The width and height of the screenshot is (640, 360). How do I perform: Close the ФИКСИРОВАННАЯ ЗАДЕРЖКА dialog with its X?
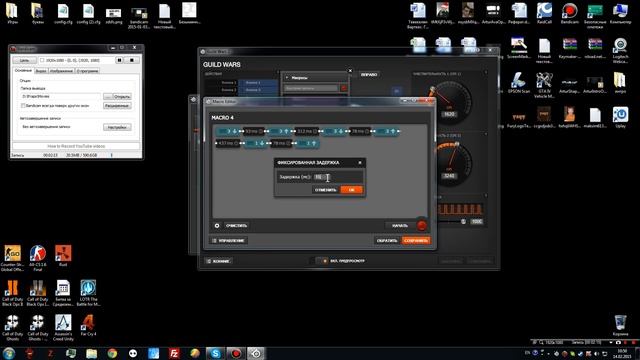coord(360,162)
